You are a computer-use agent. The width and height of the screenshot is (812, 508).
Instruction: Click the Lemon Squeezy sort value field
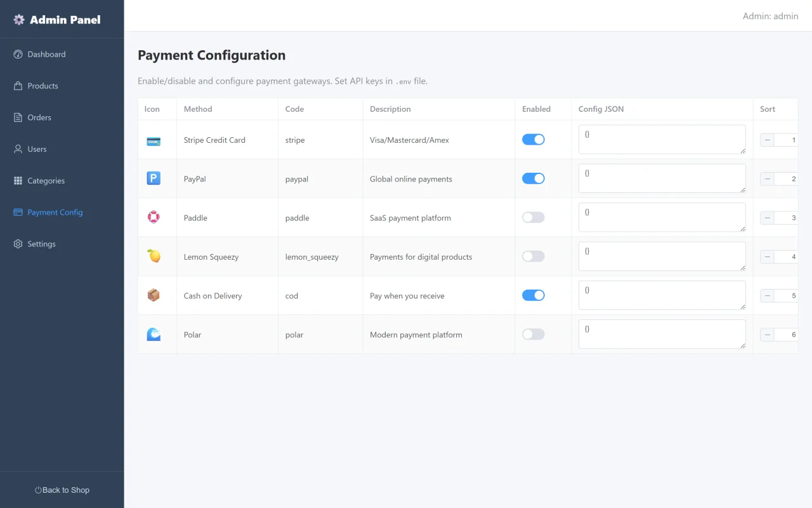point(786,257)
